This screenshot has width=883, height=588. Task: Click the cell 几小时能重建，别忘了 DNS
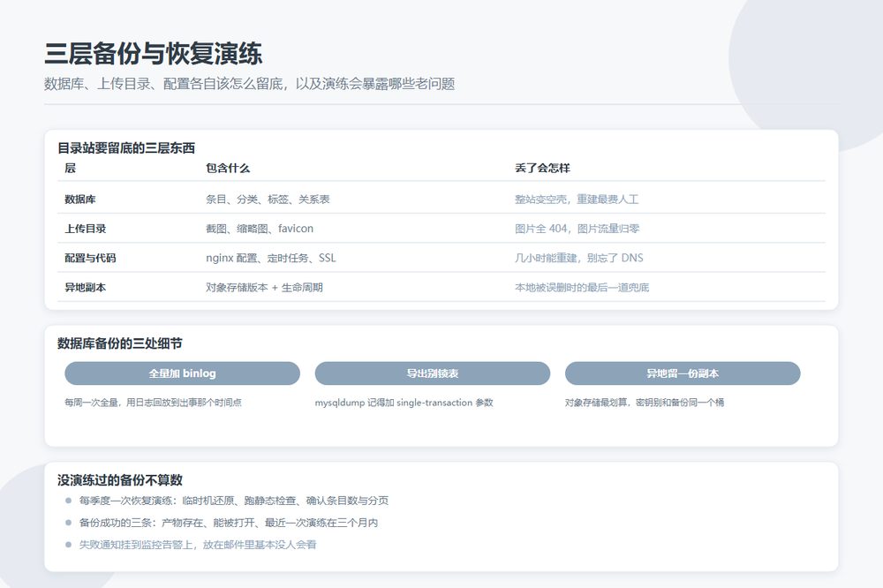coord(579,258)
